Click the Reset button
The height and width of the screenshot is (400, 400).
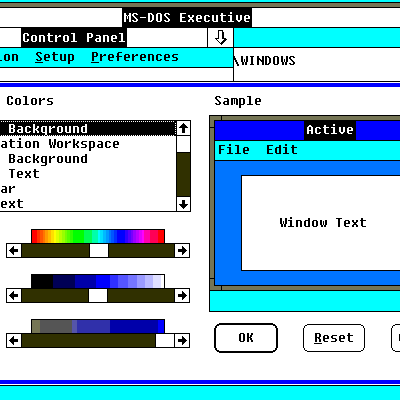coord(334,338)
